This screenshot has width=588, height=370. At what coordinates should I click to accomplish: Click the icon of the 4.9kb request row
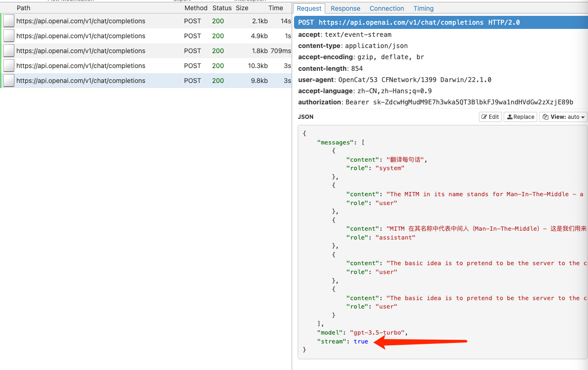(x=9, y=36)
